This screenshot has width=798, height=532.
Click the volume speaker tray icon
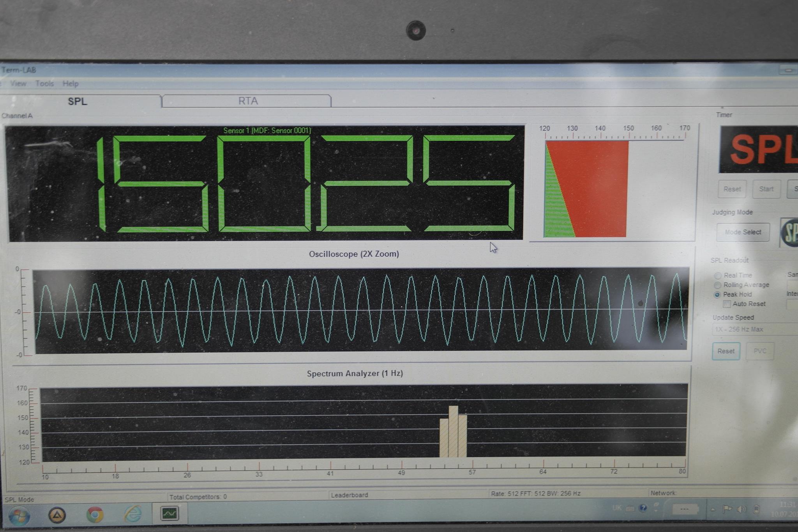pos(742,509)
